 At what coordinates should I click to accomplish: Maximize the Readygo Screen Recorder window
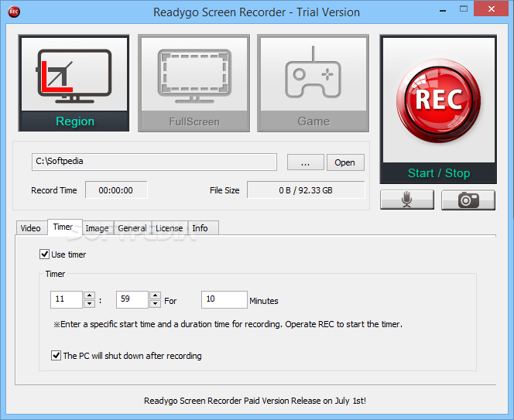click(464, 9)
